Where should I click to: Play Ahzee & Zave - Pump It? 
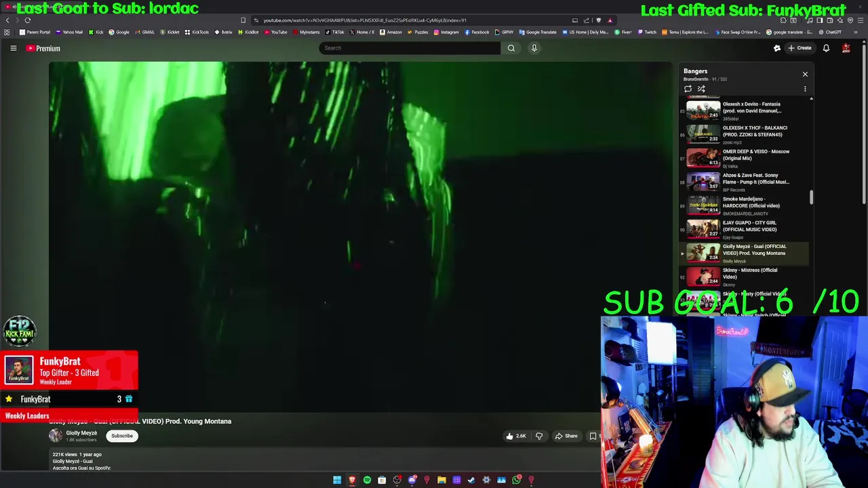click(x=745, y=182)
